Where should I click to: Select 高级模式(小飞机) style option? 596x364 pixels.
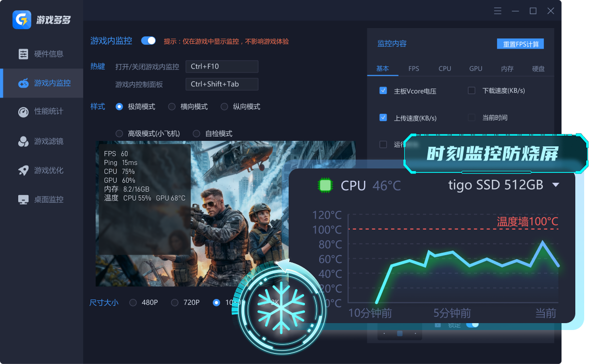(119, 133)
